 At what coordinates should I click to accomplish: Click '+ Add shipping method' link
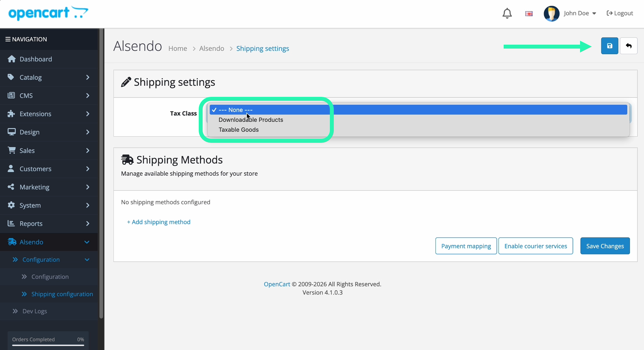click(x=159, y=222)
